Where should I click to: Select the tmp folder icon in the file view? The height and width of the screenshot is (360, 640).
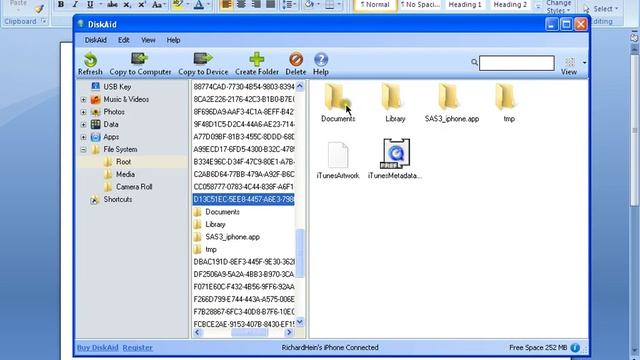click(506, 97)
